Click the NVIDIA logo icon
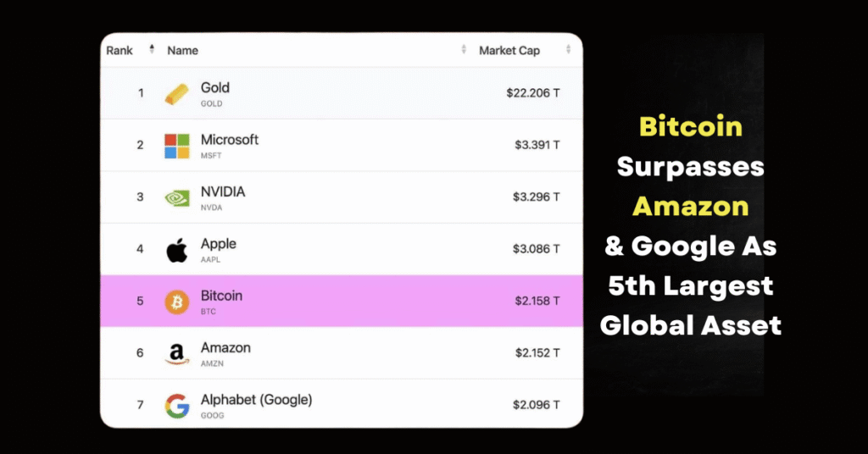This screenshot has width=868, height=454. [177, 198]
